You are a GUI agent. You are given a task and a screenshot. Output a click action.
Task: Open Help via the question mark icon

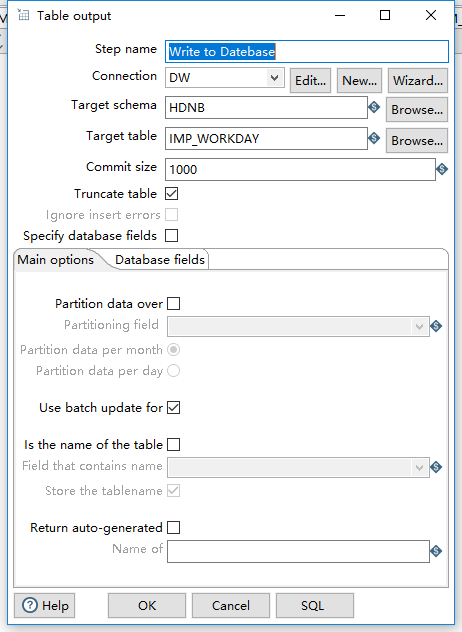pos(30,605)
